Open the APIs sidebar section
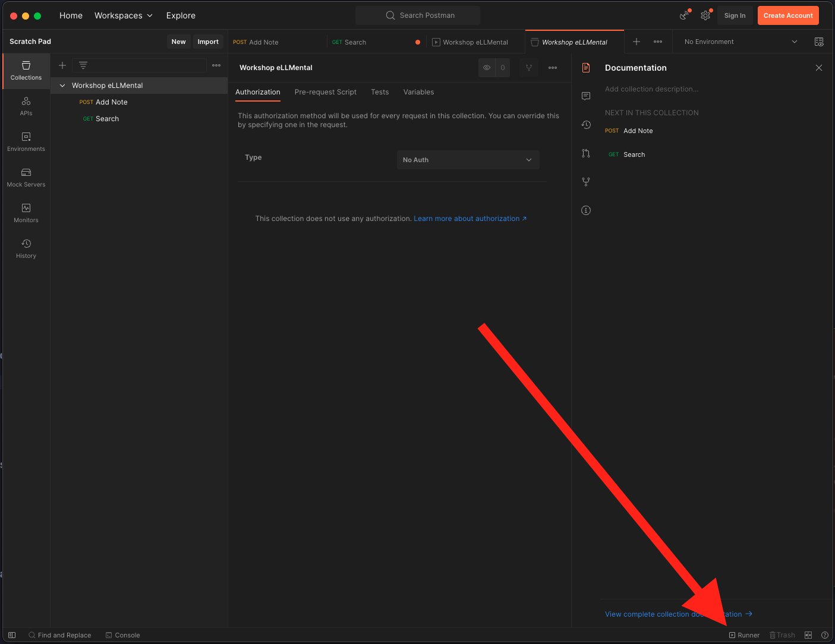This screenshot has height=644, width=835. point(26,106)
